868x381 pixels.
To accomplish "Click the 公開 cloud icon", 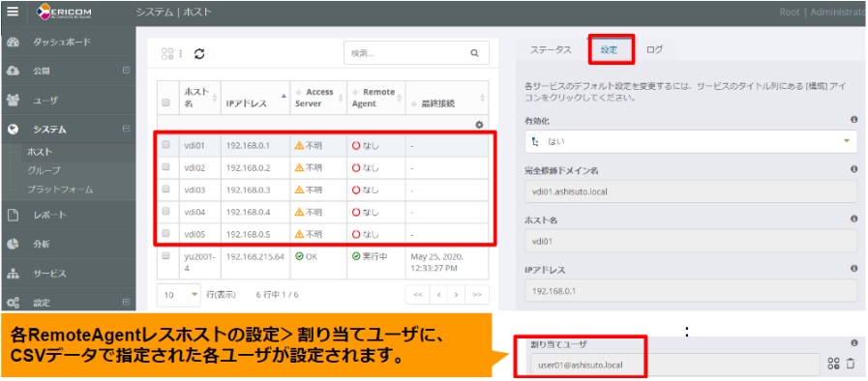I will click(14, 71).
